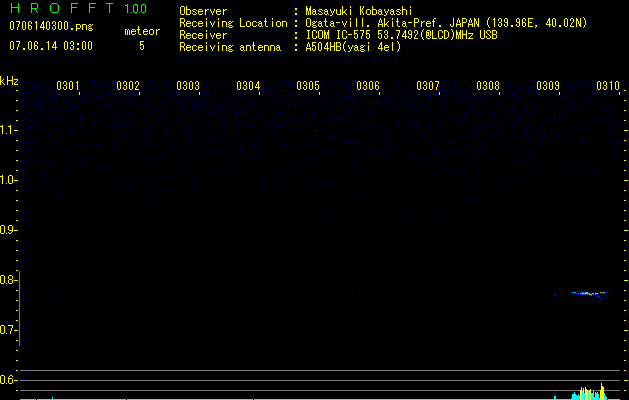Viewport: 629px width, 400px height.
Task: Click the yellow signal intensity peaks at the bottom
Action: [592, 392]
